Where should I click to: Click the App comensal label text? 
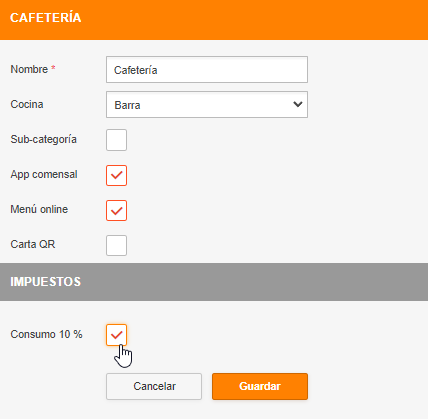click(x=44, y=174)
